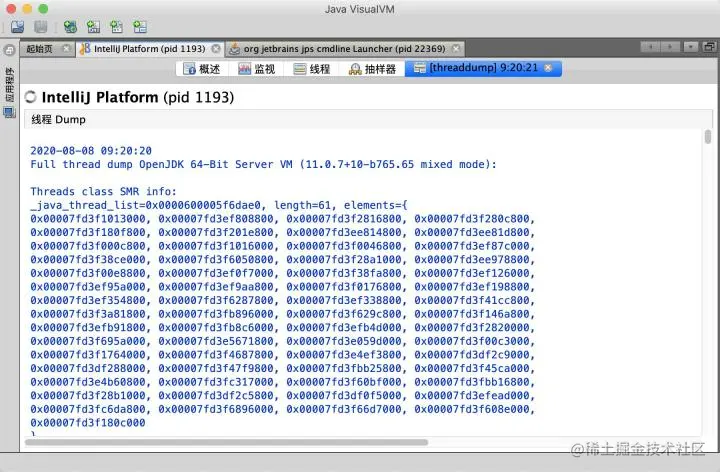Close the IntelliJ Platform (pid 1193) tab
Viewport: 720px width, 472px height.
216,49
